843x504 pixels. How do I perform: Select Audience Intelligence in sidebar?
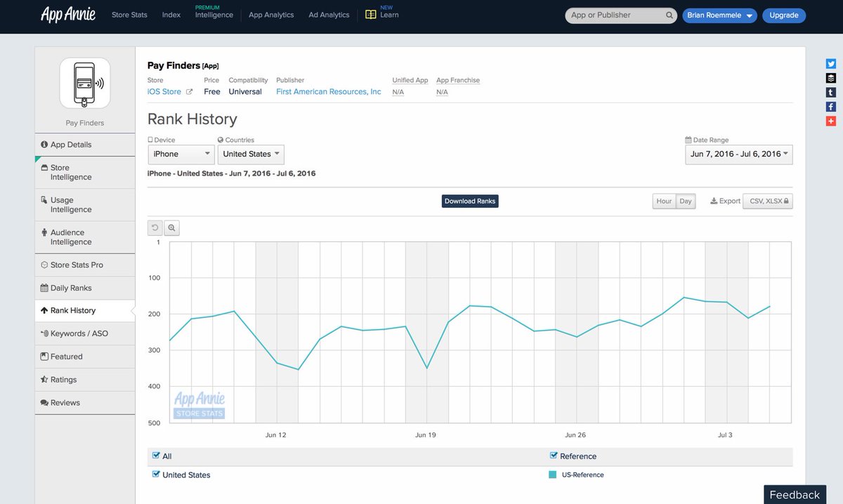pos(85,237)
